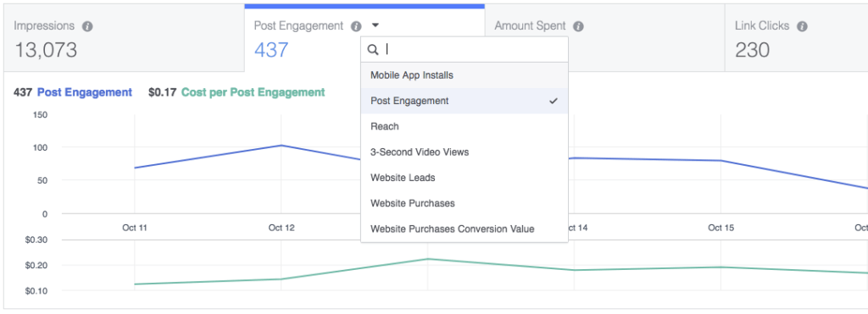The image size is (868, 314).
Task: Select Website Leads from the list
Action: click(465, 178)
